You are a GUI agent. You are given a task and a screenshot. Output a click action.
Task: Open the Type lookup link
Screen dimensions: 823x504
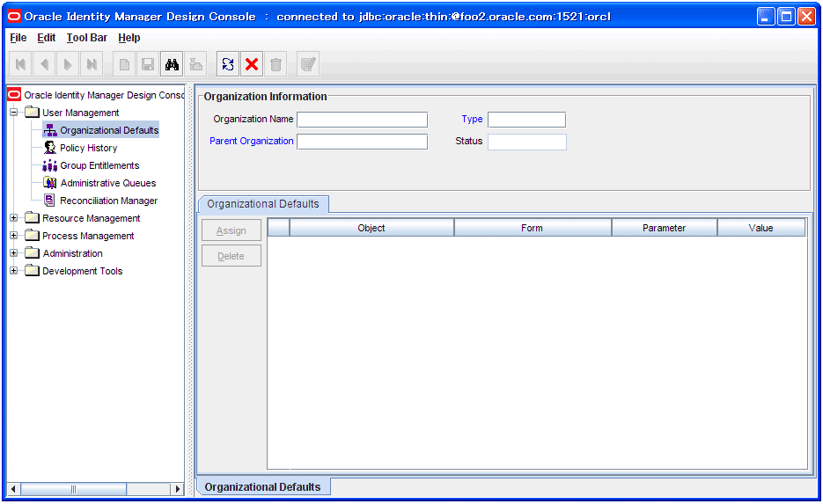[x=472, y=119]
